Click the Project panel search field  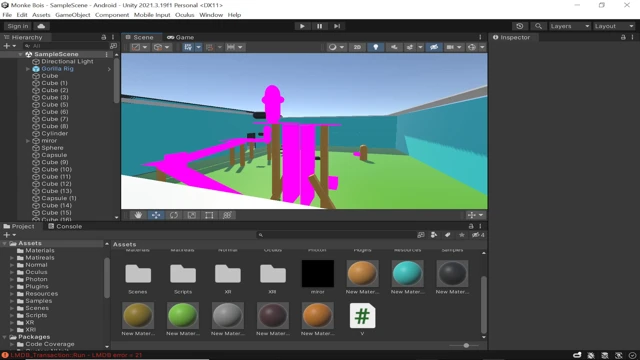pos(337,235)
